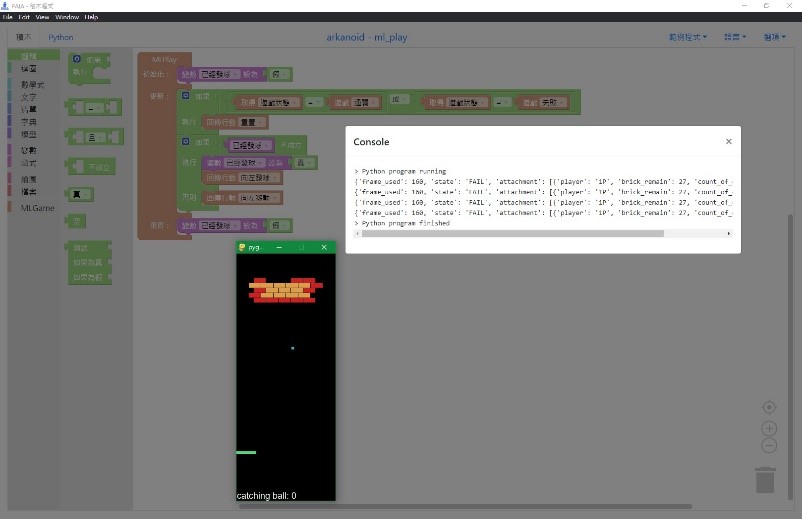
Task: Click the workspace vertical scrollbar
Action: pyautogui.click(x=790, y=357)
